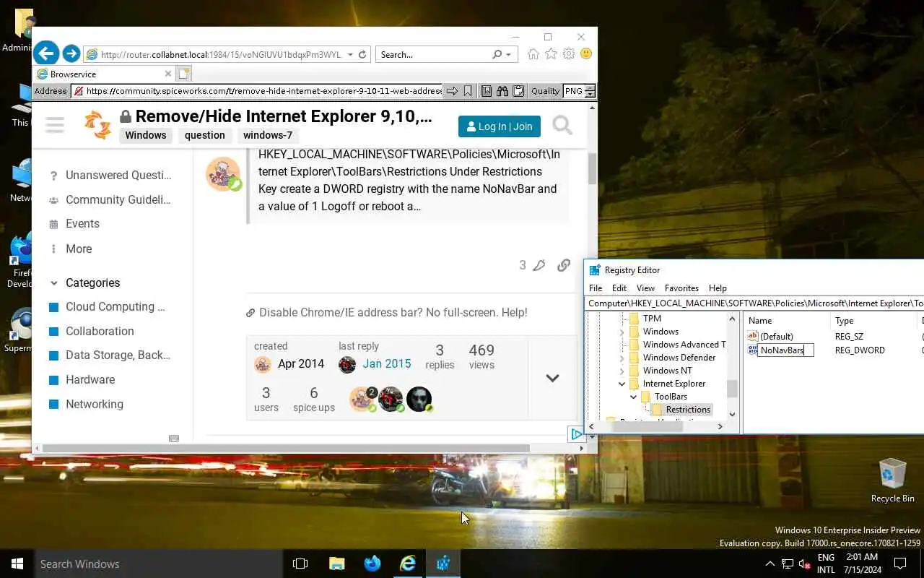Open Favorites menu in Registry Editor
924x578 pixels.
(681, 288)
